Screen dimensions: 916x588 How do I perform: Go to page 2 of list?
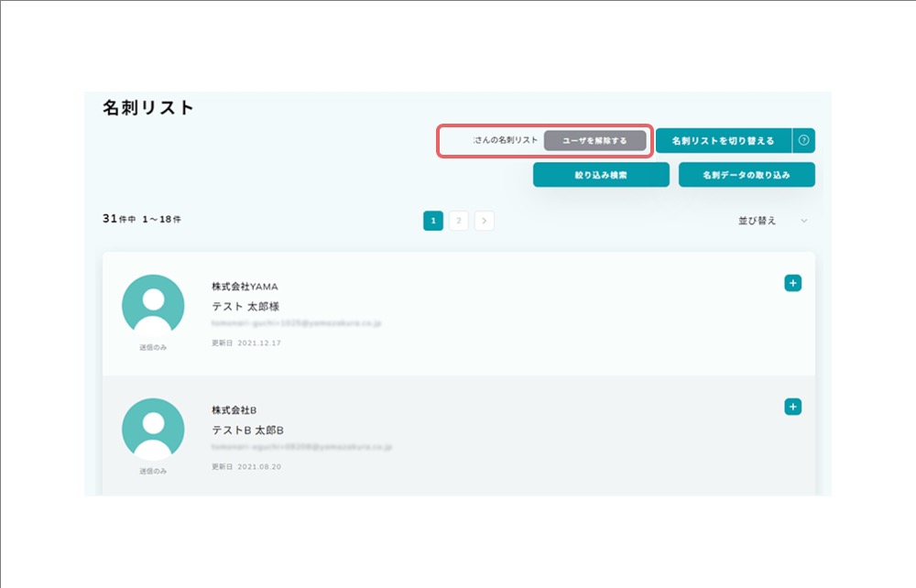pos(459,221)
